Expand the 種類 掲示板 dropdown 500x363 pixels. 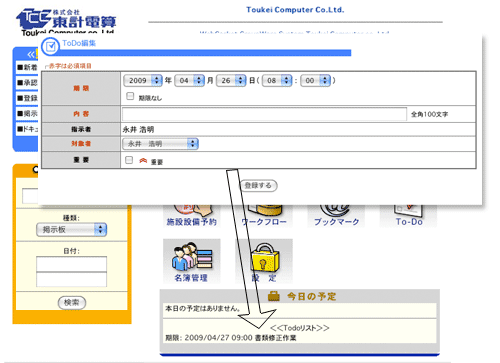coord(71,229)
